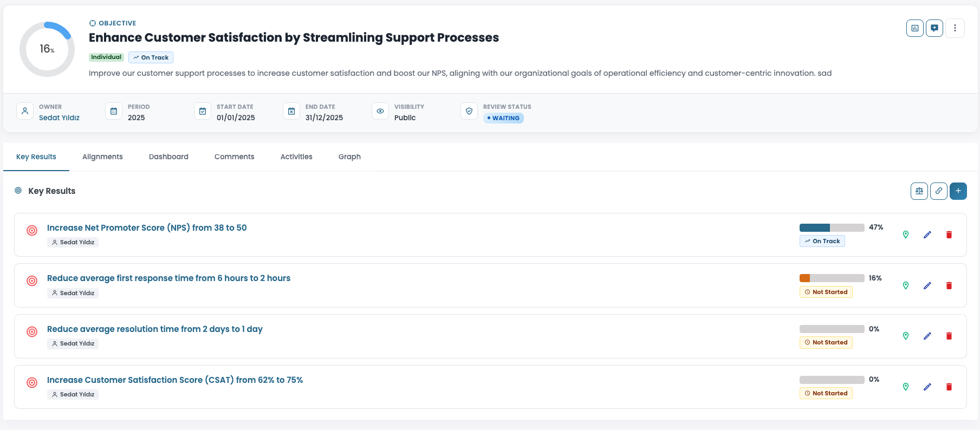Add a new key result with plus button
The image size is (980, 430).
click(x=958, y=191)
